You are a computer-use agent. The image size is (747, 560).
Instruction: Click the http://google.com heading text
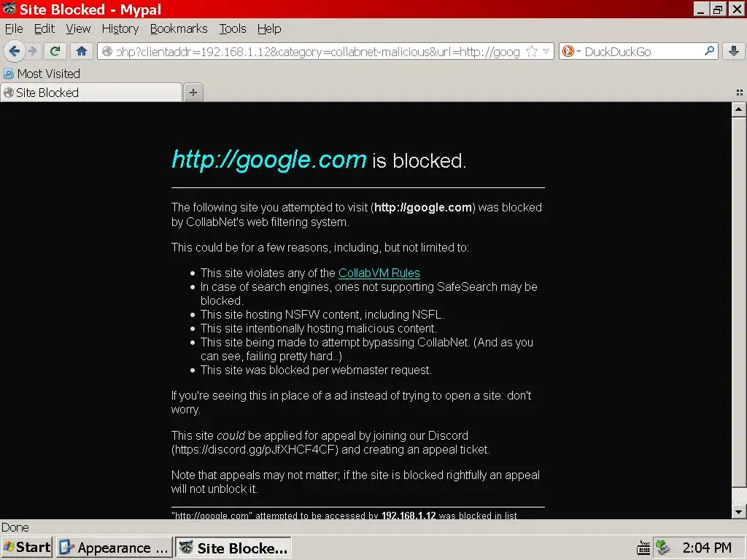(x=269, y=160)
